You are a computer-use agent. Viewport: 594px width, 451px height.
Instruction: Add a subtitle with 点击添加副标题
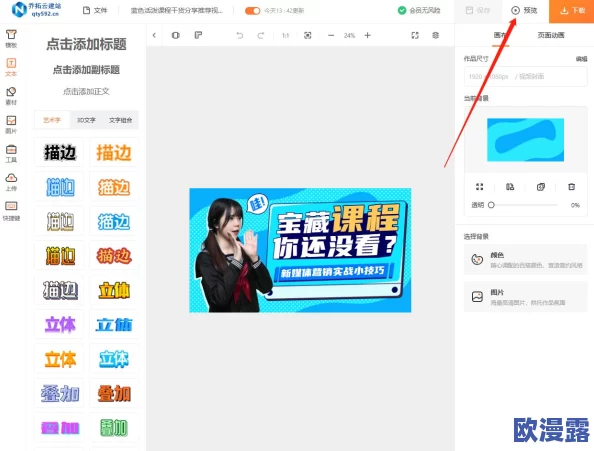coord(86,70)
